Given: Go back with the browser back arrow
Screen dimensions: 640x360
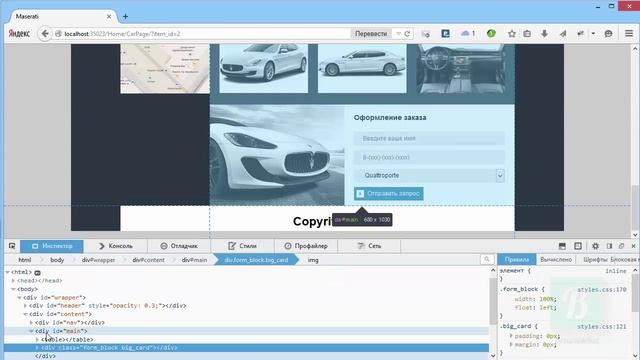Looking at the screenshot, I should coord(45,34).
